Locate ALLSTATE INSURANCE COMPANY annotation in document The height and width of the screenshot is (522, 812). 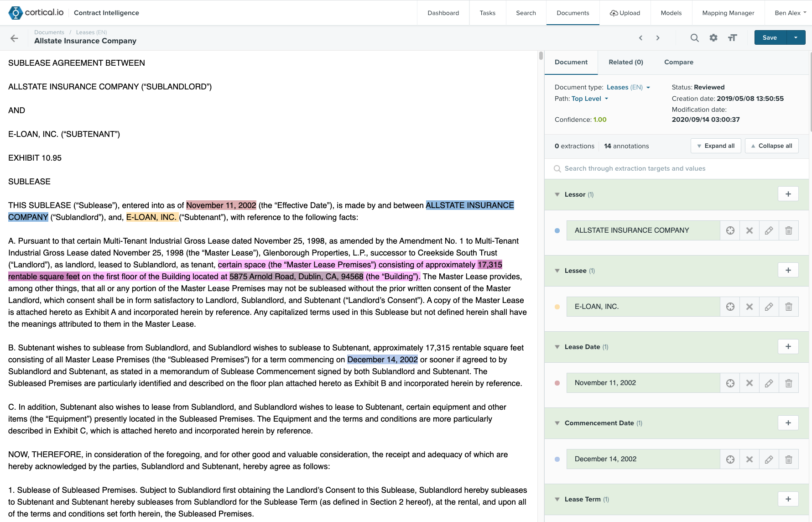[730, 230]
